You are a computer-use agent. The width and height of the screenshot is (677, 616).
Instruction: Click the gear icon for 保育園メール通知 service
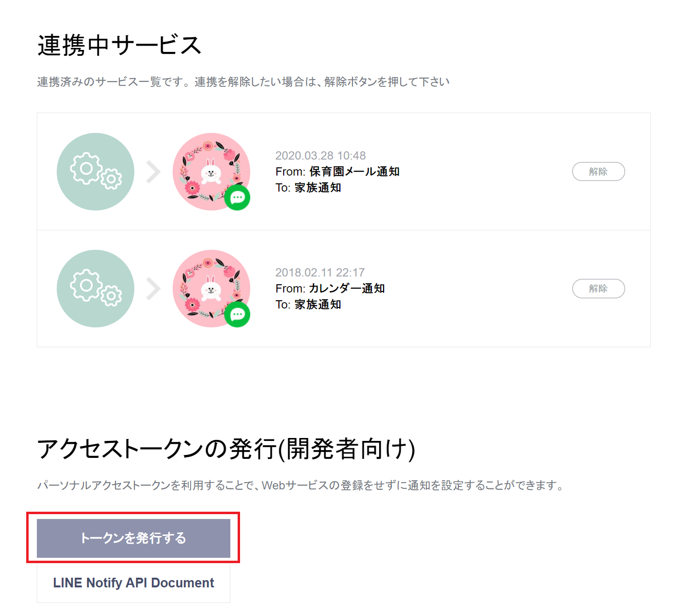(96, 172)
